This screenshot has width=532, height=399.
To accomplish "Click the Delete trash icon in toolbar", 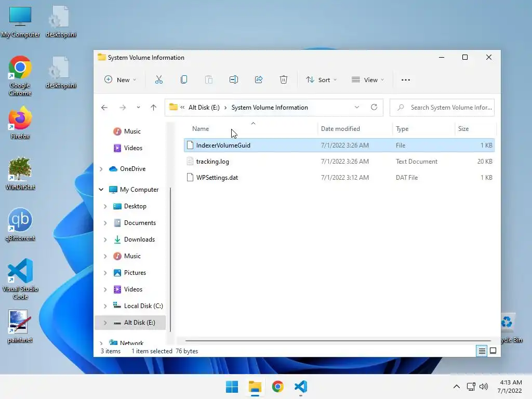I will 284,79.
